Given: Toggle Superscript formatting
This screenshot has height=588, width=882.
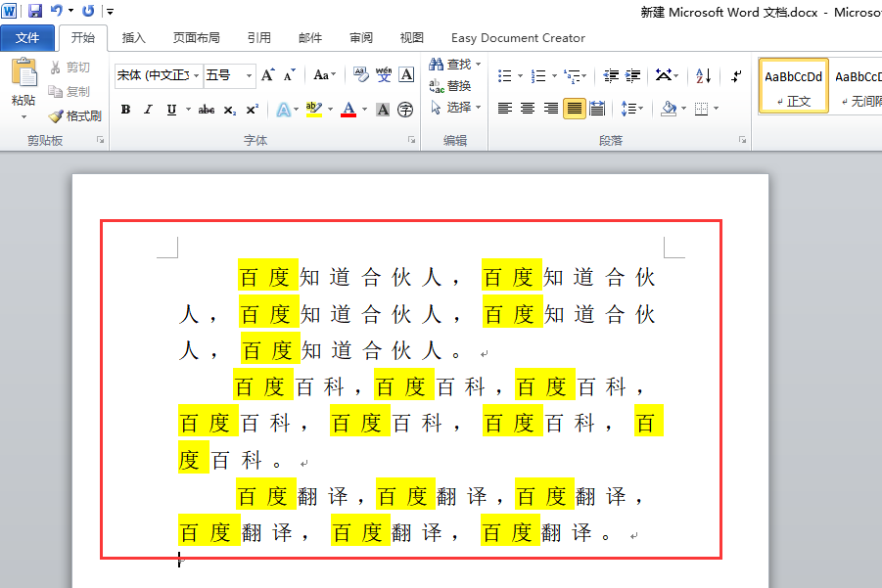Looking at the screenshot, I should pos(252,110).
